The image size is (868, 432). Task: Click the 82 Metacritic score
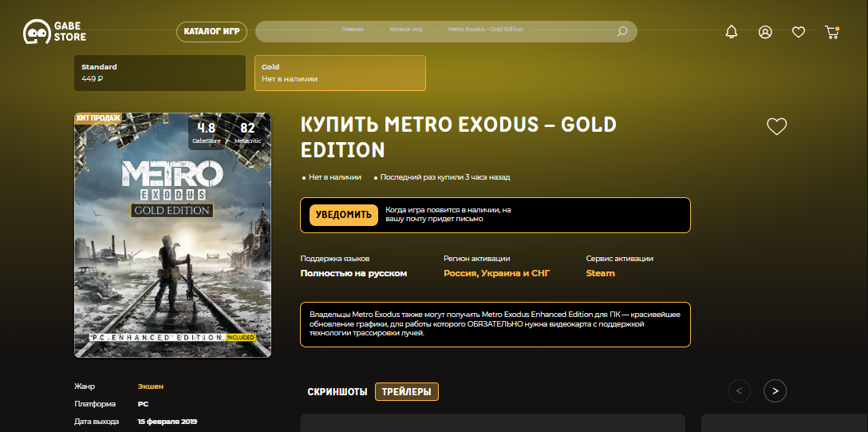tap(247, 133)
